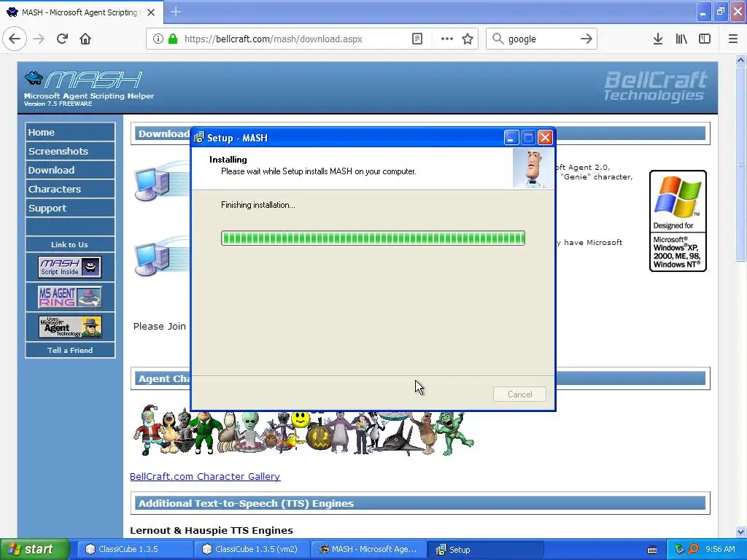This screenshot has height=560, width=747.
Task: Click the search magnifier icon
Action: (x=498, y=39)
